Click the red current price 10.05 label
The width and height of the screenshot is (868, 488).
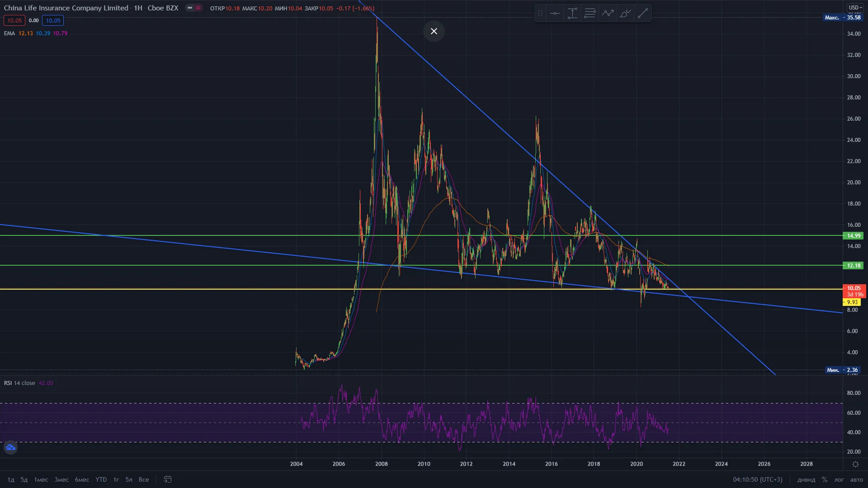(x=854, y=291)
